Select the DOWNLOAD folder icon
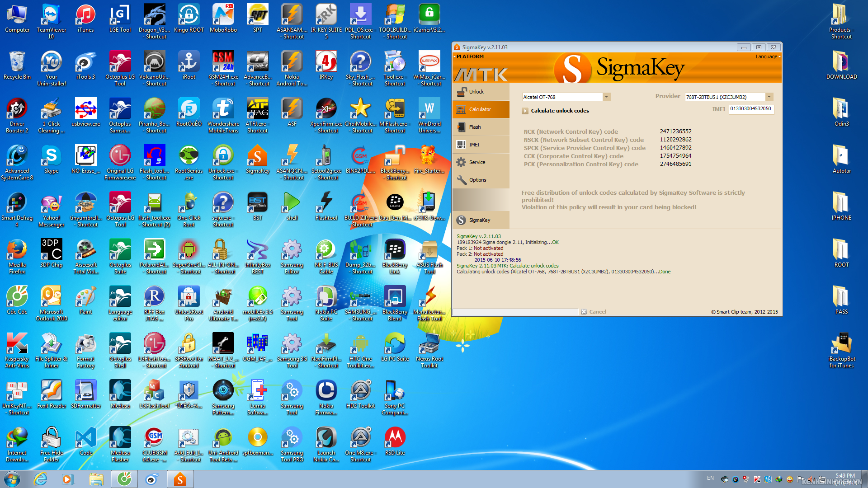The image size is (868, 488). click(841, 66)
